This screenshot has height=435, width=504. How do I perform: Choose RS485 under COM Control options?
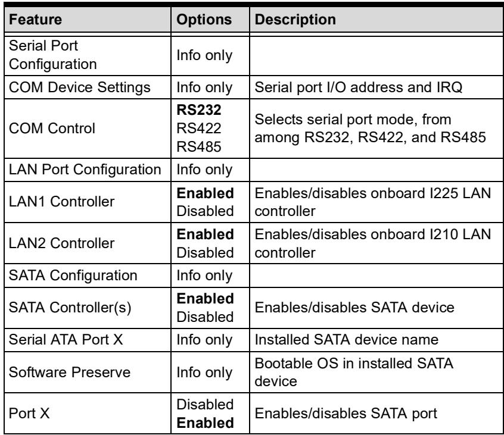coord(198,147)
